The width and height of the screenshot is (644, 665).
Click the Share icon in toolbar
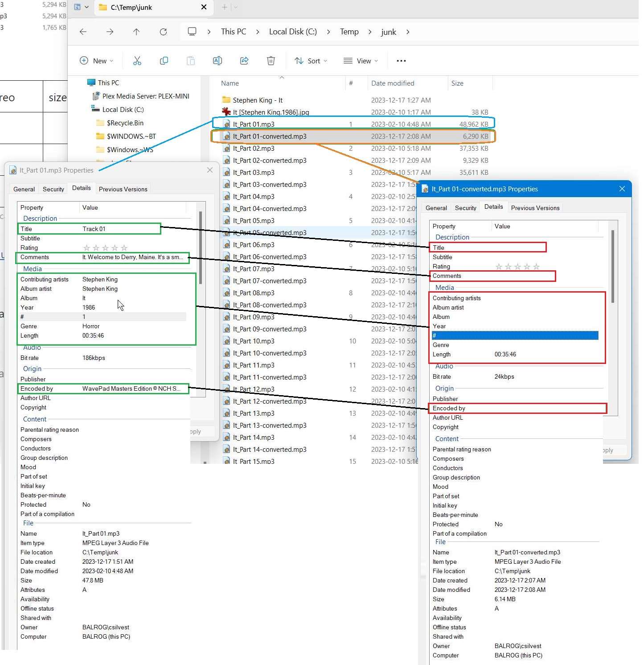coord(244,61)
